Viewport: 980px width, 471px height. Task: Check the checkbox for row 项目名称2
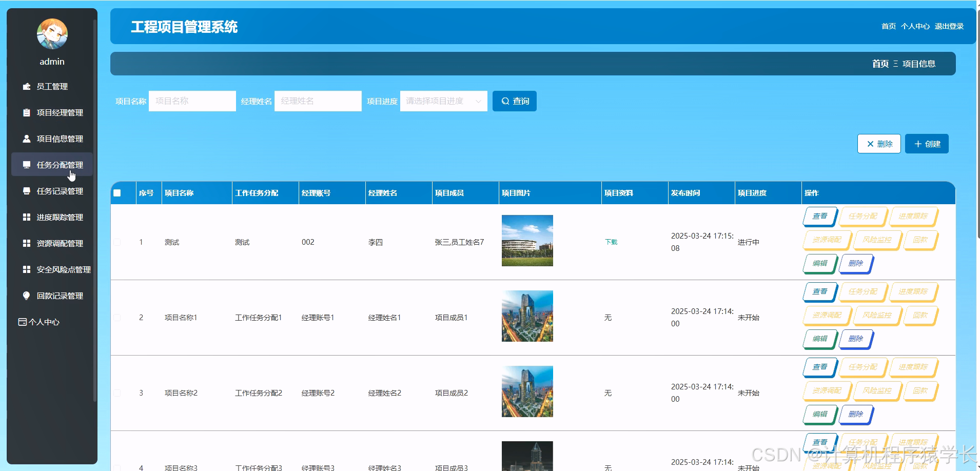(x=117, y=393)
